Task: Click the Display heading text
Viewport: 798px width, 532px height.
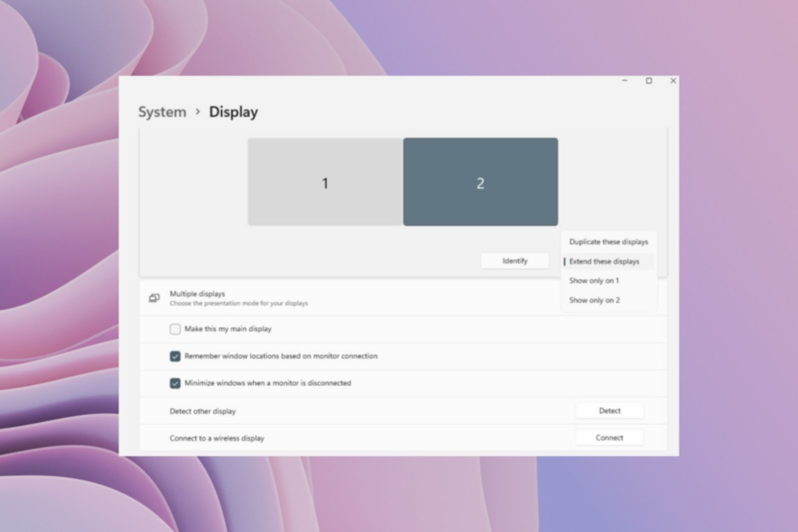Action: pyautogui.click(x=233, y=112)
